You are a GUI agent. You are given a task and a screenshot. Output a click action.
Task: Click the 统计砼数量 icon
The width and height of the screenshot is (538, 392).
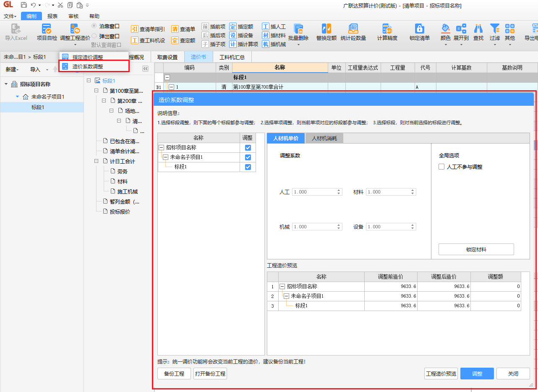(x=353, y=29)
